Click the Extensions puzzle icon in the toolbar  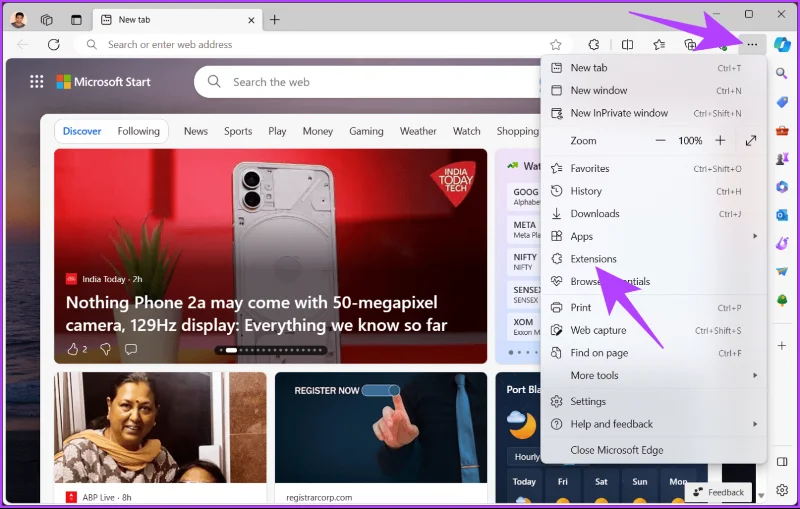(x=594, y=45)
